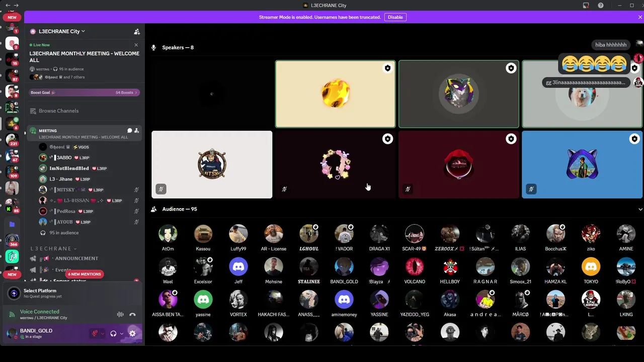Click the Boost Goal progress bar

point(85,93)
